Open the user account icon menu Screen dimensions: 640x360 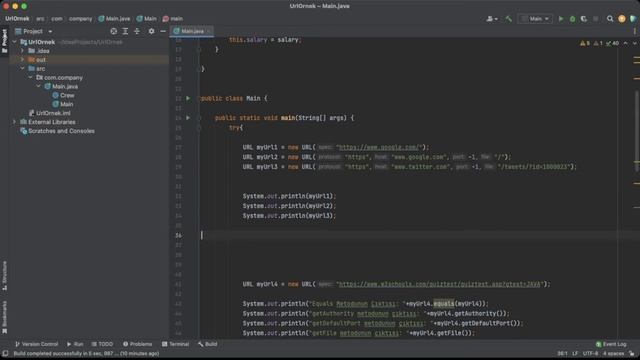coord(492,19)
